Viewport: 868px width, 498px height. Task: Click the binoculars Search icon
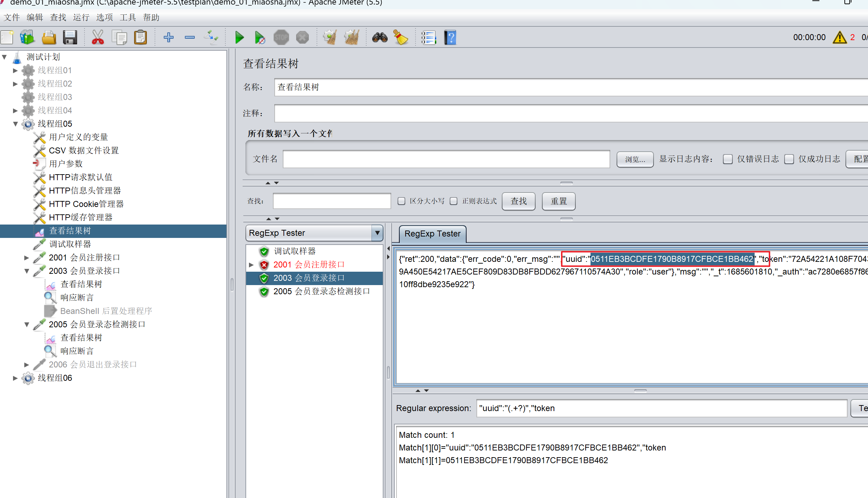point(380,37)
